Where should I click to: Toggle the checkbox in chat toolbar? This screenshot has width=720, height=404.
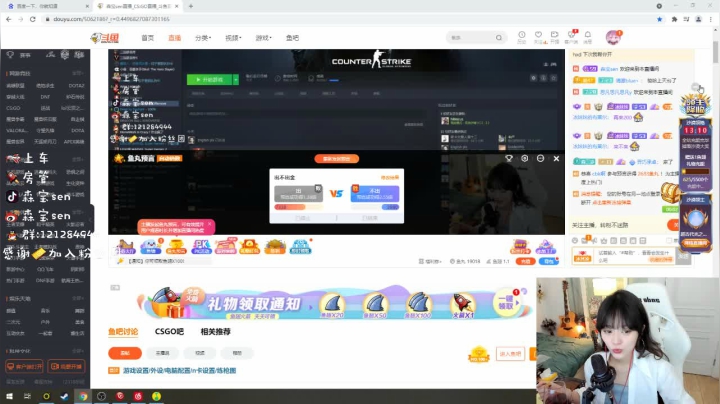pos(669,241)
